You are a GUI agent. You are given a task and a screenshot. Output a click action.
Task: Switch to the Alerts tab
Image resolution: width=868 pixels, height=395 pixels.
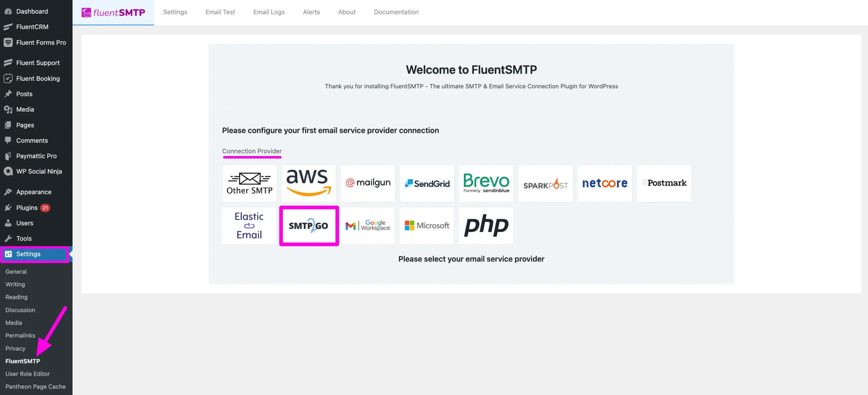tap(311, 12)
